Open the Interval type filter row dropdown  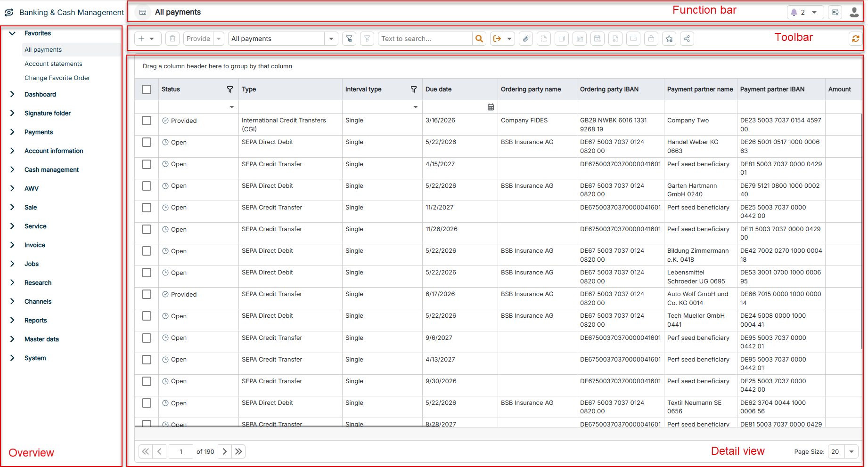coord(416,107)
